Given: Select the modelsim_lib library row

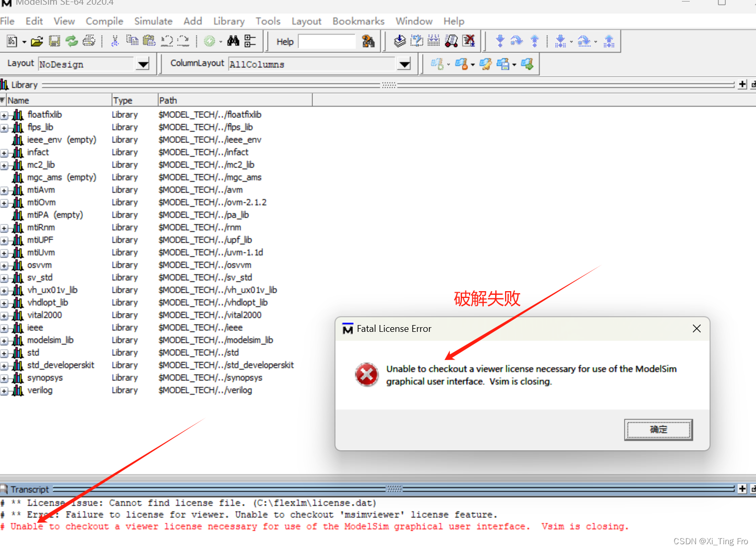Looking at the screenshot, I should [50, 340].
